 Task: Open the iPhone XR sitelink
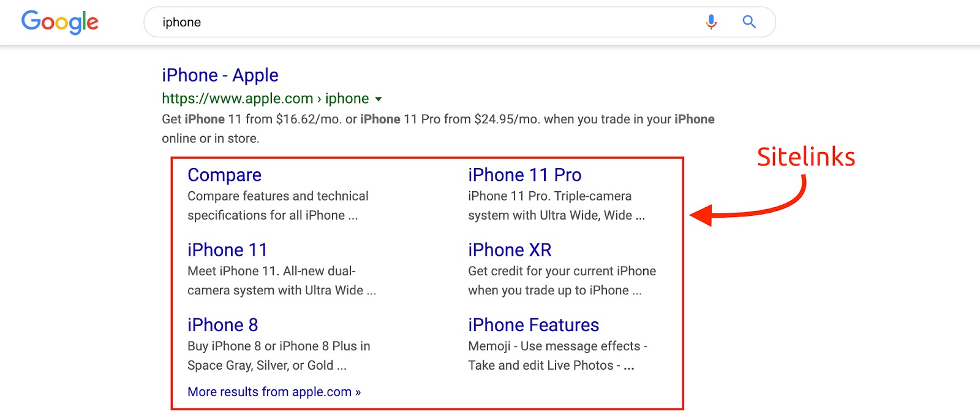(509, 250)
